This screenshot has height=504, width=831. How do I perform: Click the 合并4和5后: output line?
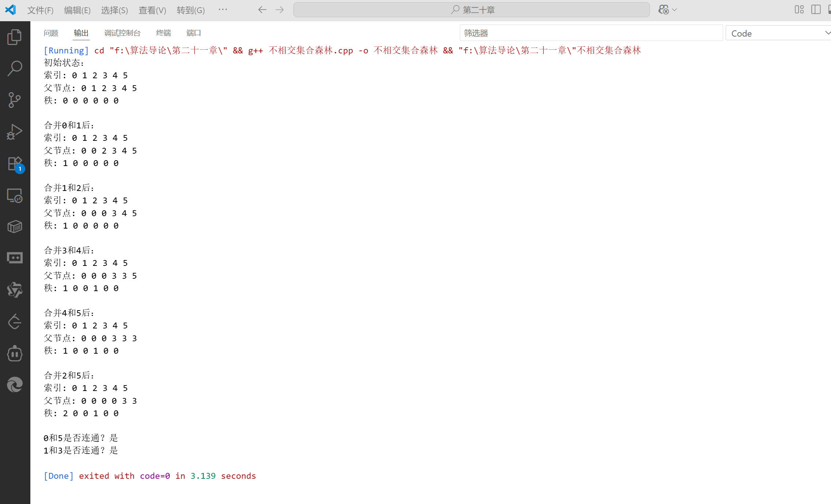[x=69, y=313]
